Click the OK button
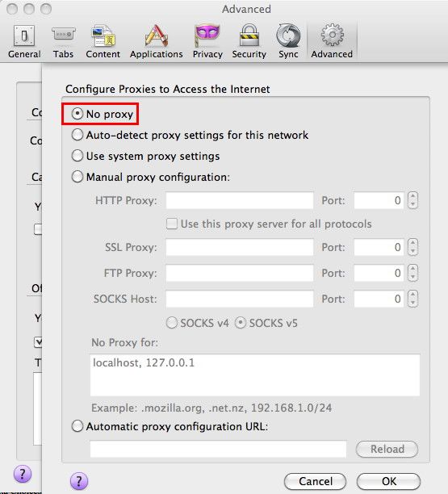The width and height of the screenshot is (448, 494). (x=388, y=481)
